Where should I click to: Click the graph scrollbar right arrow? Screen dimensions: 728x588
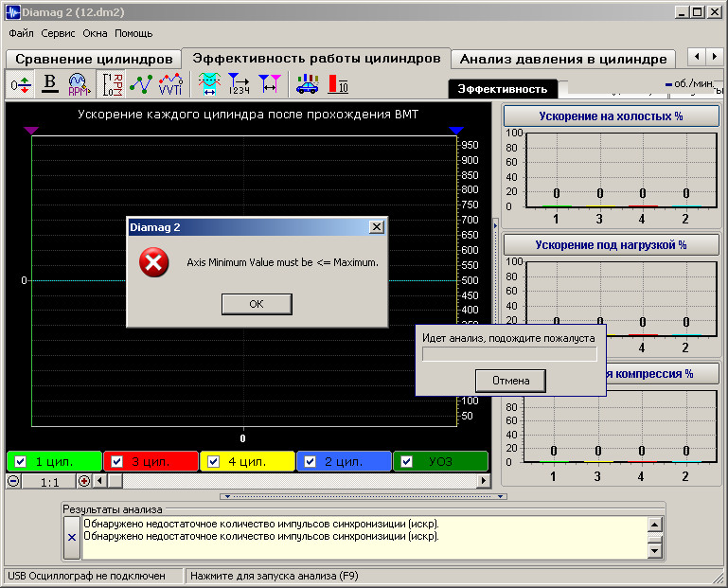point(484,481)
